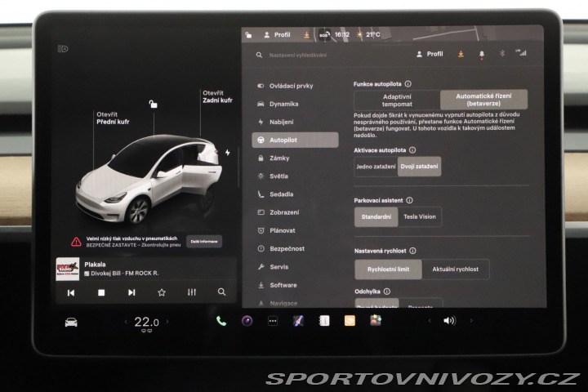
Task: Open the Camera app in the dock
Action: pyautogui.click(x=247, y=321)
